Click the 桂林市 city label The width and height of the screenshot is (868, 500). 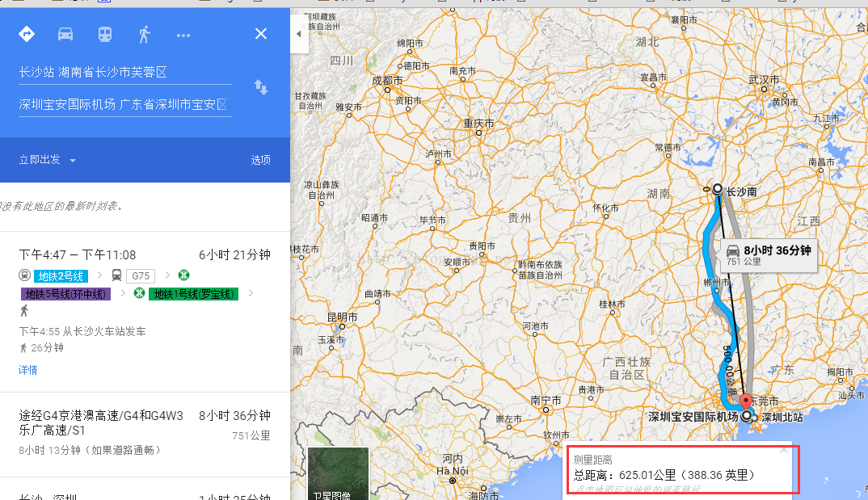click(x=613, y=305)
